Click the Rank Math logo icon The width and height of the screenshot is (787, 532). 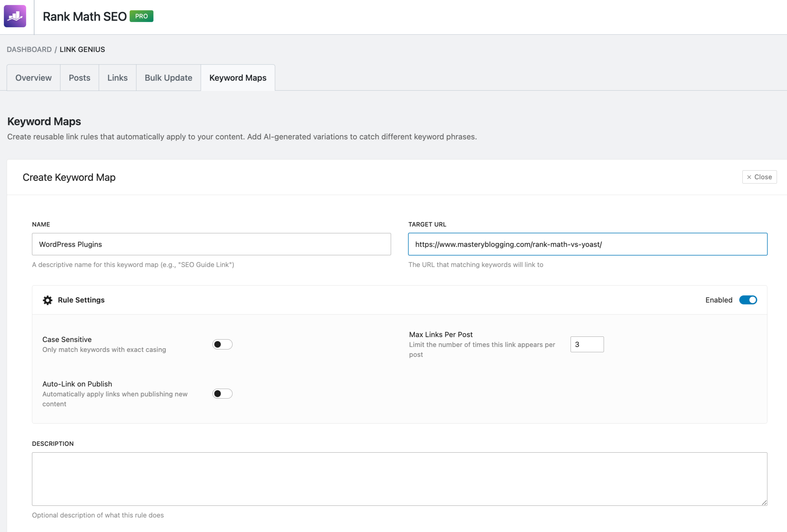(x=15, y=16)
